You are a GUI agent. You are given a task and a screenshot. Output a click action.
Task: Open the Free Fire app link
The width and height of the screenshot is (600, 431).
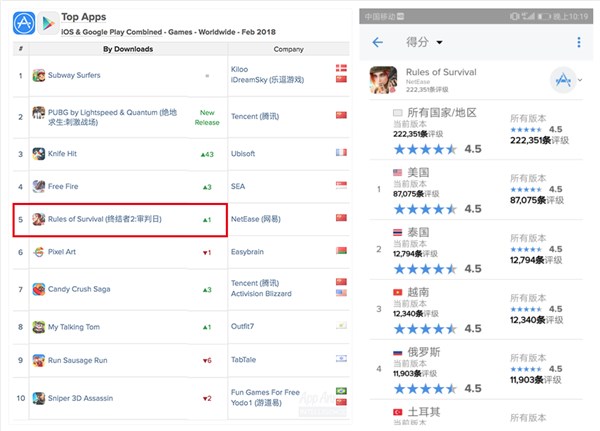pyautogui.click(x=66, y=186)
